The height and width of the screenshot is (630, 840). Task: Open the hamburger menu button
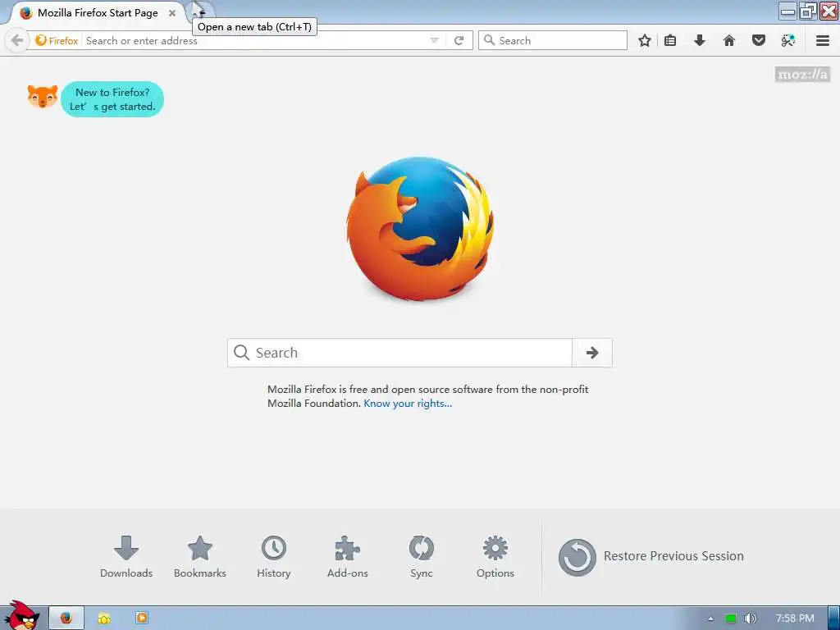[x=822, y=41]
